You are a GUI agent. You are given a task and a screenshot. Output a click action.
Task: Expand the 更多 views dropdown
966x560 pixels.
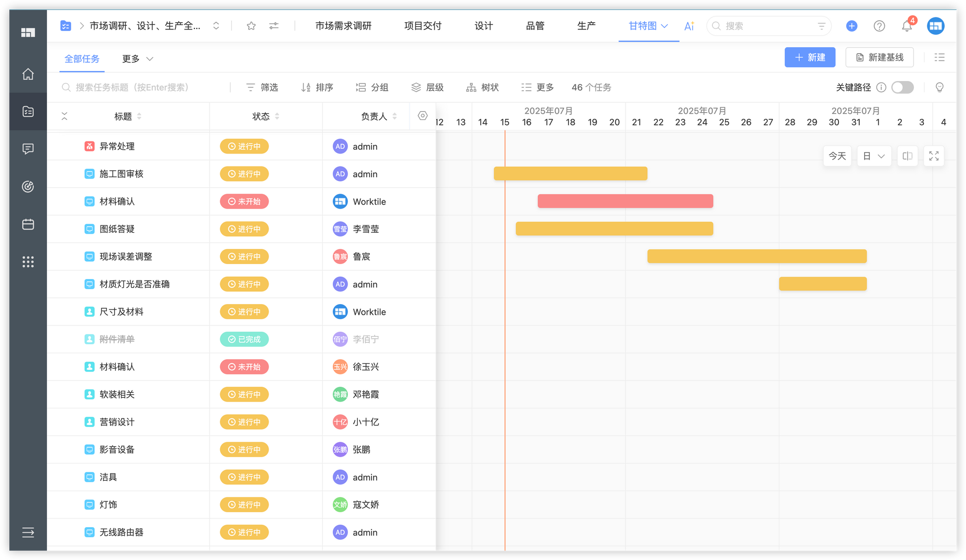tap(138, 59)
